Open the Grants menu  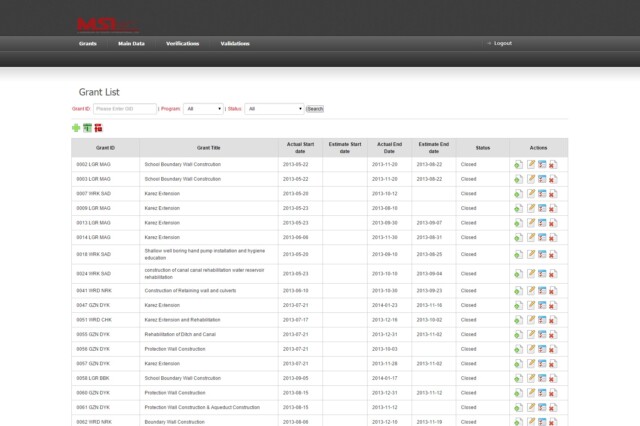pos(88,44)
